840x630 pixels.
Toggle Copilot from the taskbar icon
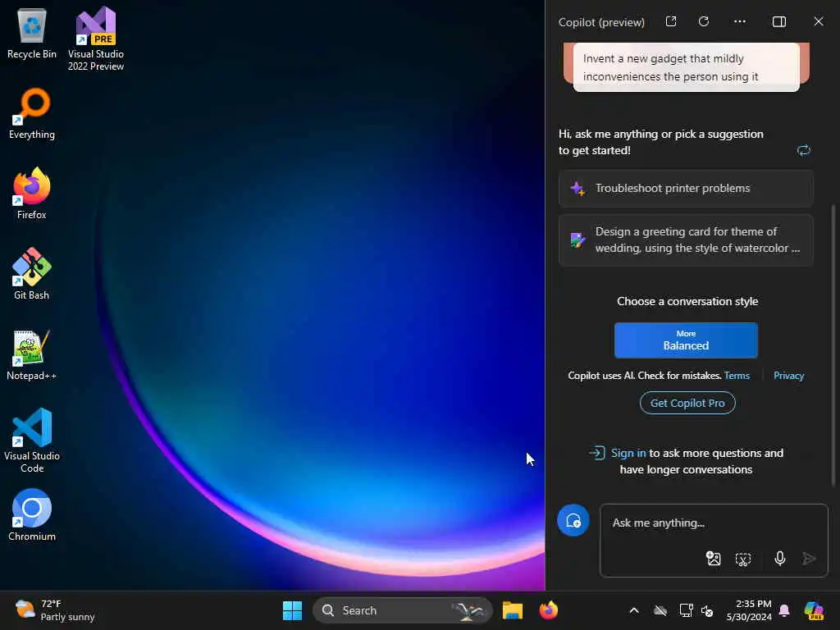pyautogui.click(x=815, y=610)
